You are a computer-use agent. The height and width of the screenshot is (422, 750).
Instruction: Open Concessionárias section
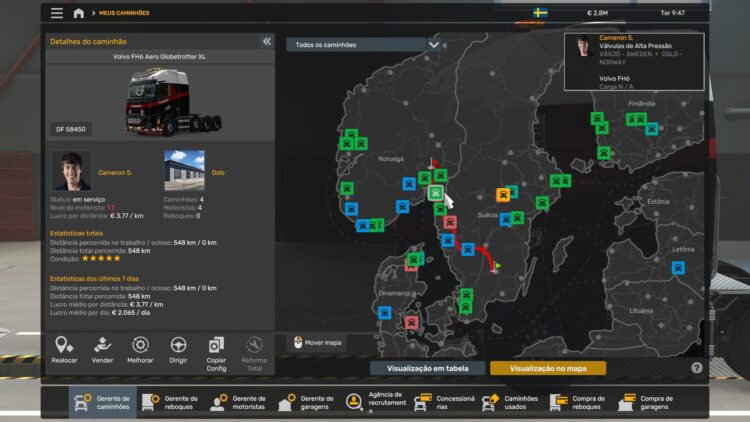(444, 402)
